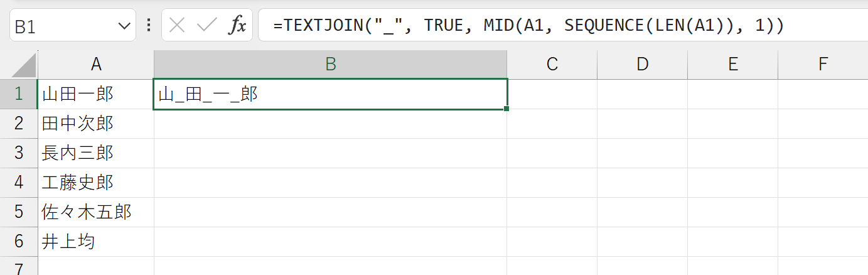Select column B header
Image resolution: width=868 pixels, height=275 pixels.
click(x=331, y=64)
